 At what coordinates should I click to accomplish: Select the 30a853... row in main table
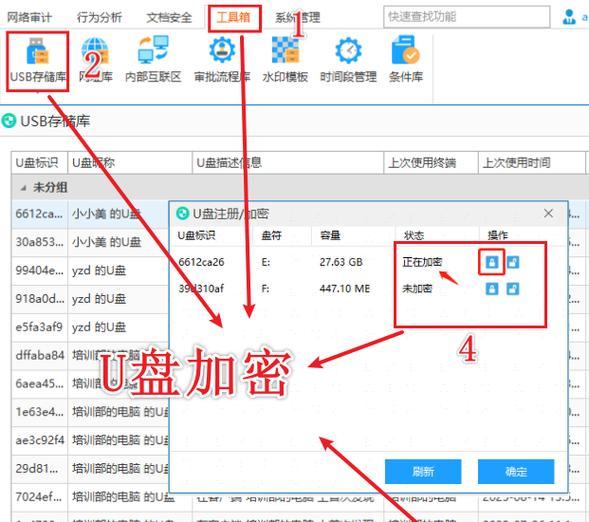[x=90, y=242]
